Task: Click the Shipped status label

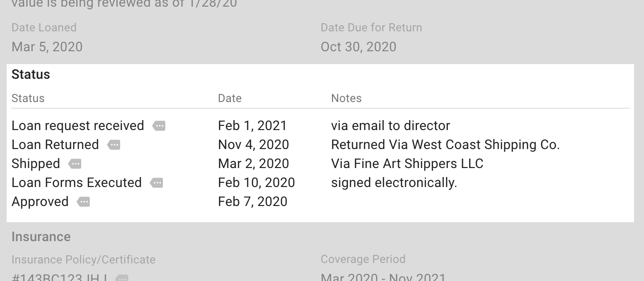Action: coord(36,164)
